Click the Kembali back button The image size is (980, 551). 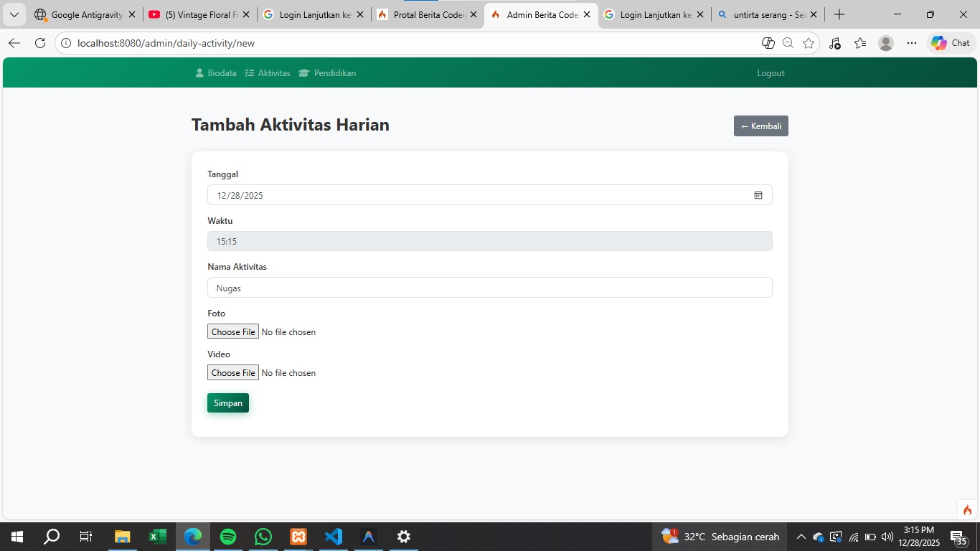pyautogui.click(x=760, y=126)
